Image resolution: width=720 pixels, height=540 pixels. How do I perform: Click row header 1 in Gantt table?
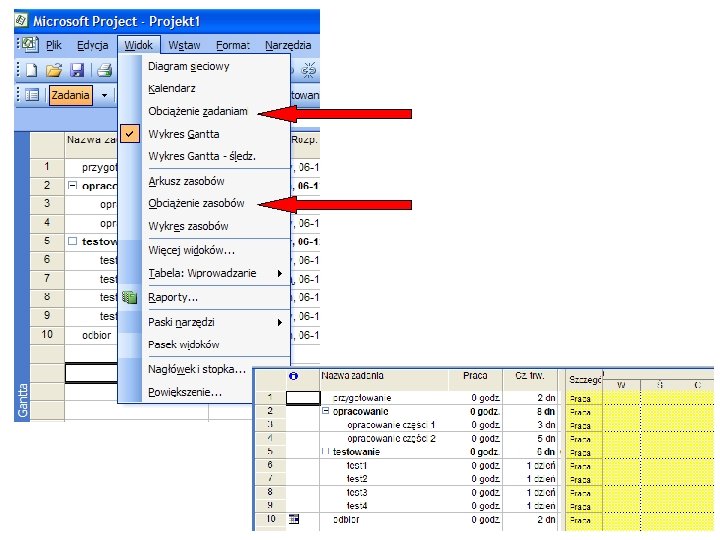47,167
